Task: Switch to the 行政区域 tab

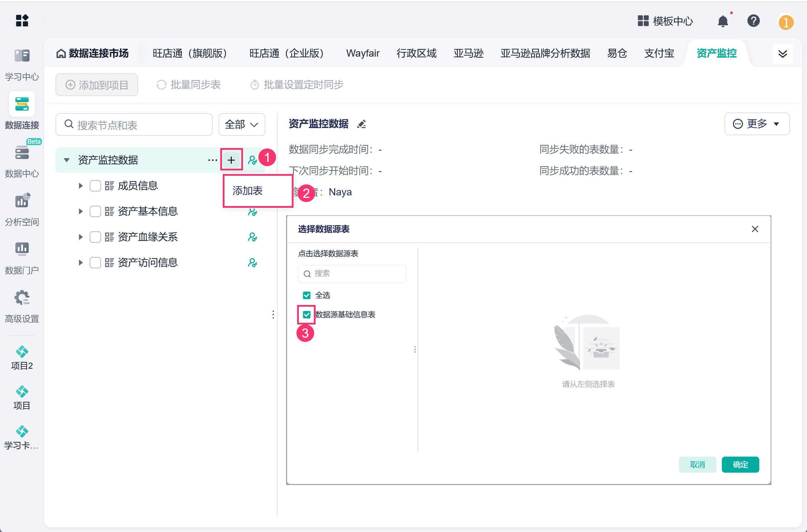Action: point(416,53)
